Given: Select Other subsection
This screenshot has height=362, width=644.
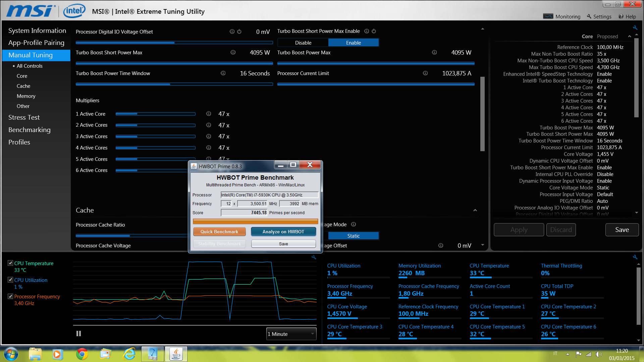Looking at the screenshot, I should click(x=23, y=106).
